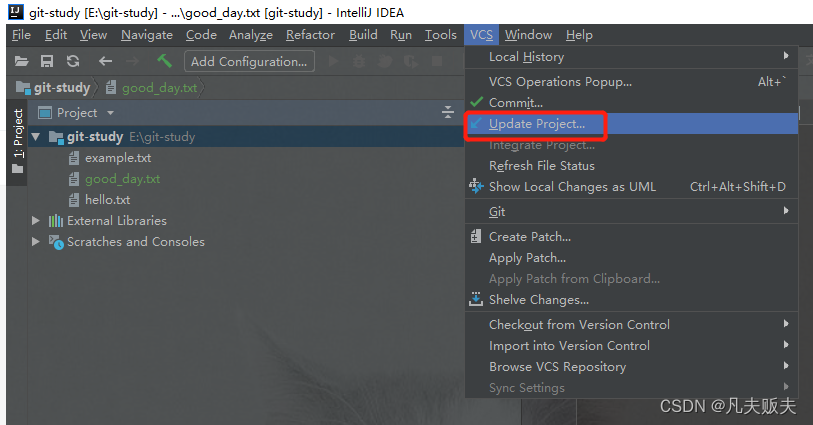Open Import into Version Control submenu
The image size is (813, 425).
coord(631,346)
